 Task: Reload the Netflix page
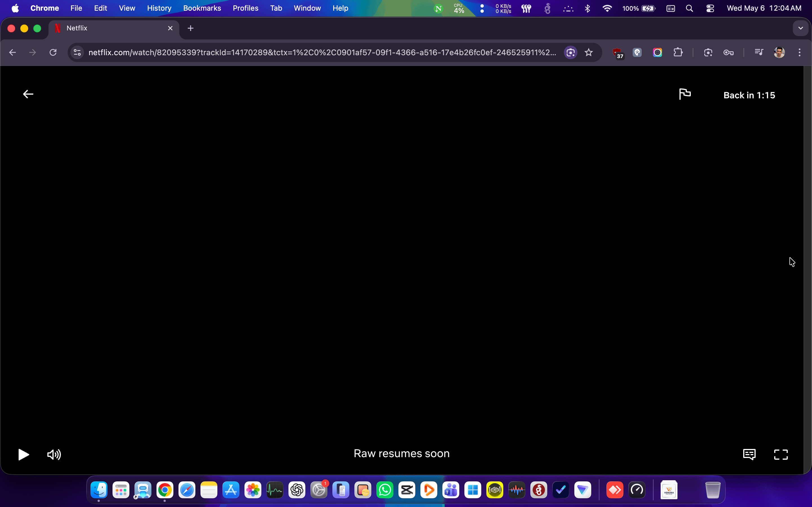(53, 52)
